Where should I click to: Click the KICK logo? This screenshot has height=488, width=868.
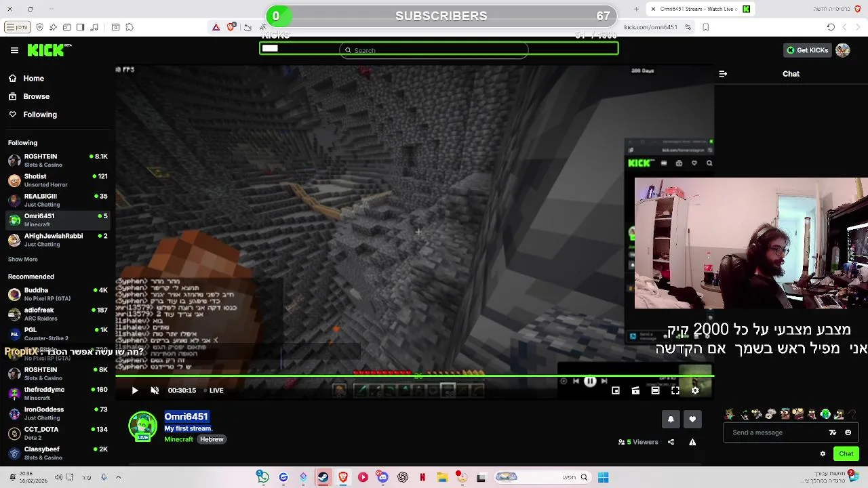point(49,50)
